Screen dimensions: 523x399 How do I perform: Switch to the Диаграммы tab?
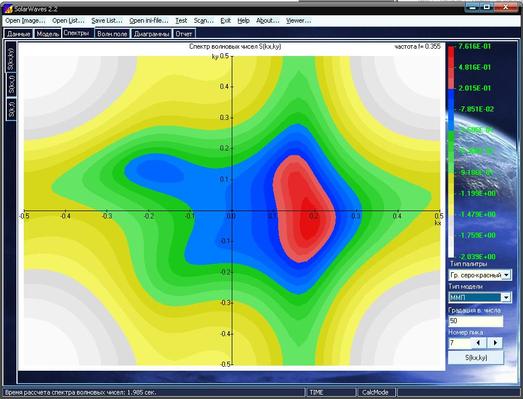pyautogui.click(x=151, y=34)
